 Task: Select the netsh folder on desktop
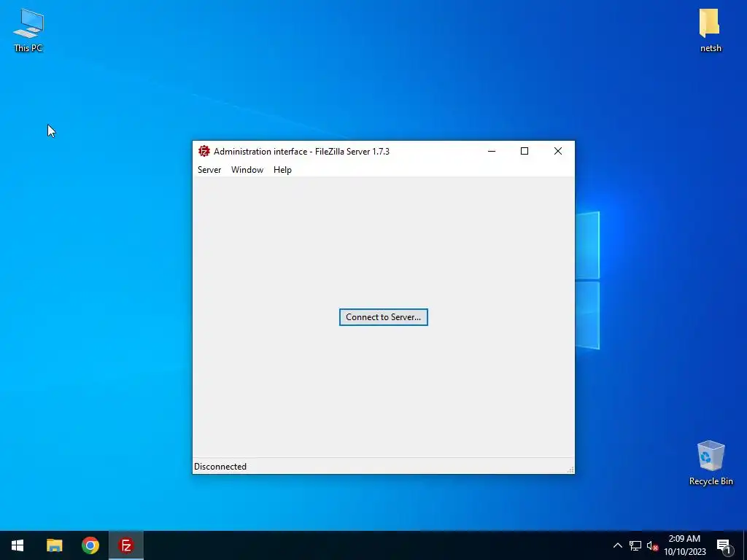click(x=711, y=30)
